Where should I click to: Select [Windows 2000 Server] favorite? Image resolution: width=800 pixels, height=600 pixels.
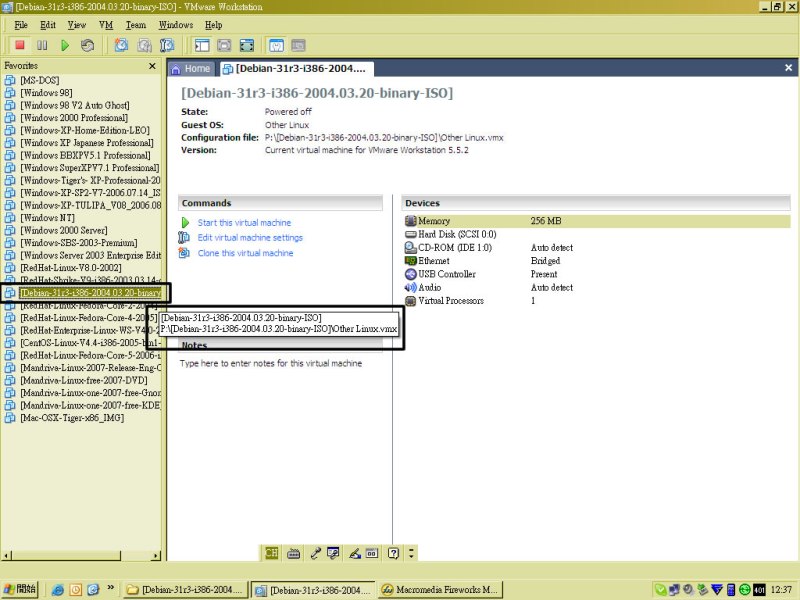coord(64,230)
